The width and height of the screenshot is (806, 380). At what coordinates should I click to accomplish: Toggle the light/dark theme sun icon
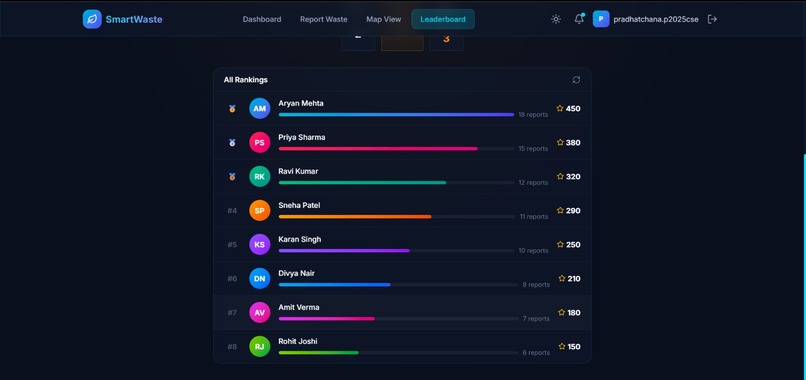click(x=556, y=19)
